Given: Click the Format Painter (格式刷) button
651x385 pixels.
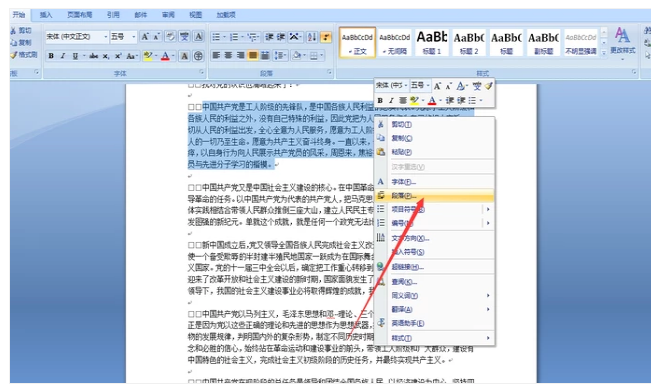Looking at the screenshot, I should (24, 54).
